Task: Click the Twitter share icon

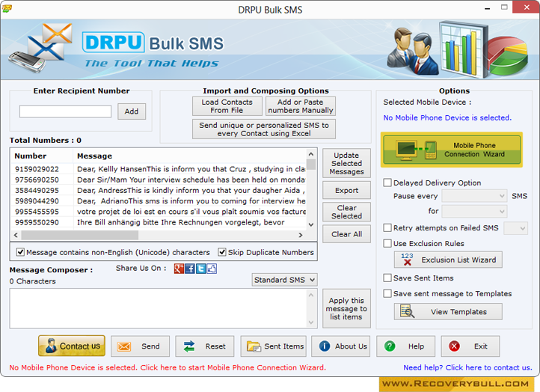Action: coord(200,269)
